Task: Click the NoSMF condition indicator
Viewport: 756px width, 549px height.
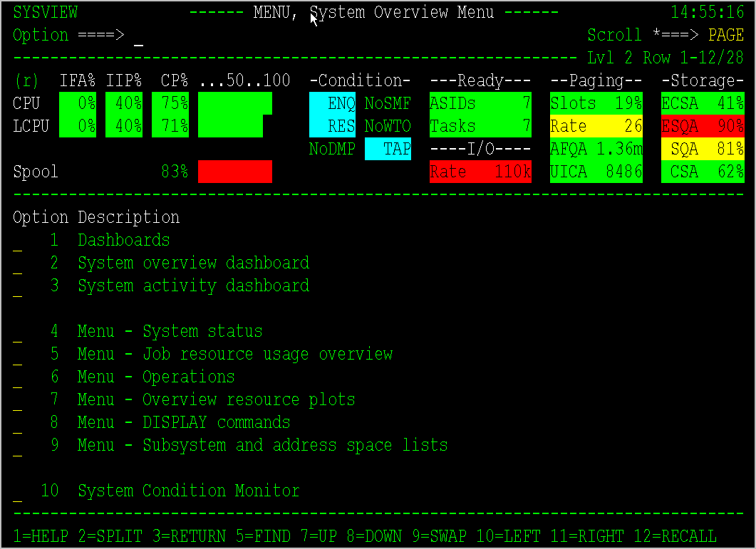Action: 388,103
